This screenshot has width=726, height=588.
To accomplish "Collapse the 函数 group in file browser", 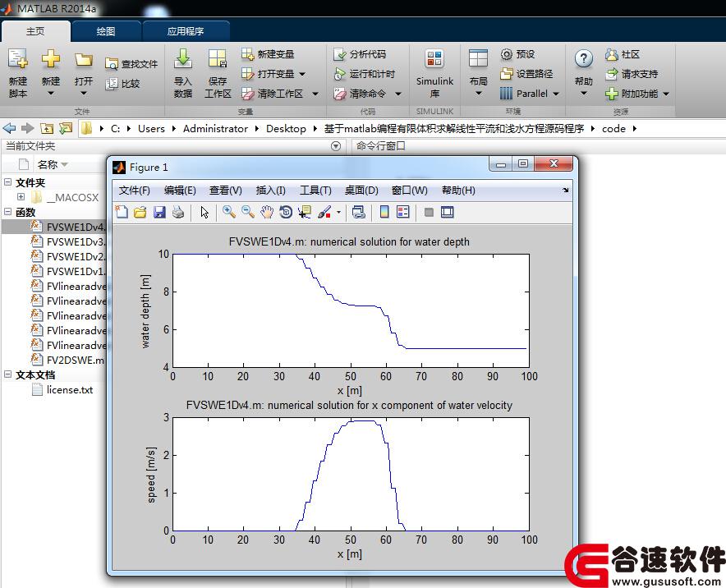I will [x=8, y=212].
